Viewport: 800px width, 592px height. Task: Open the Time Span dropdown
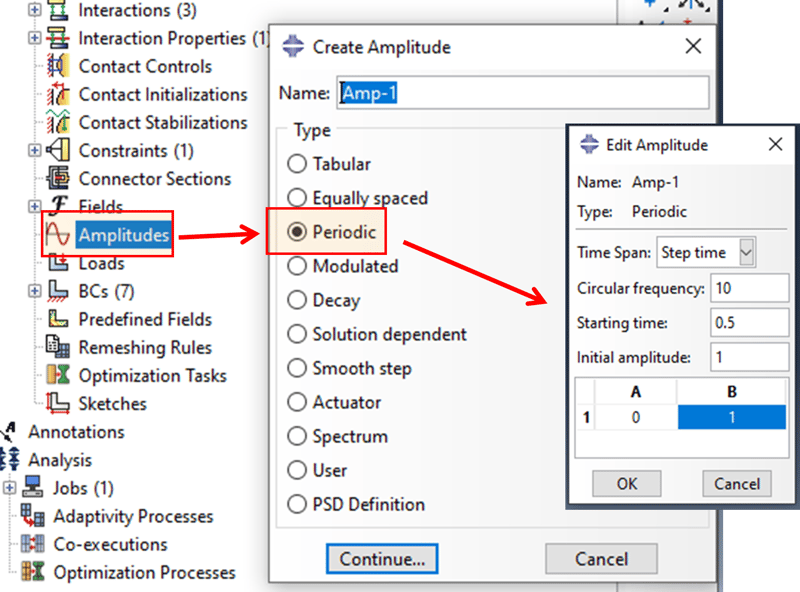coord(746,252)
